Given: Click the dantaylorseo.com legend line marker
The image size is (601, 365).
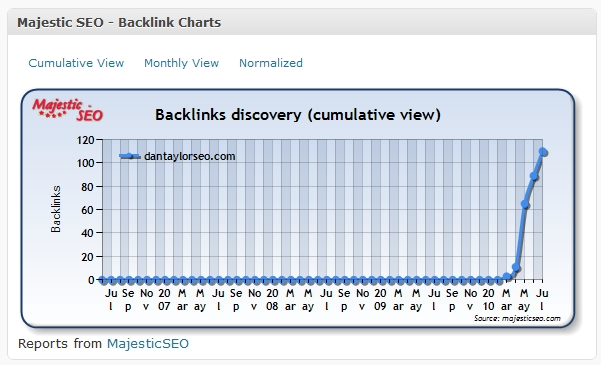Looking at the screenshot, I should pyautogui.click(x=130, y=156).
